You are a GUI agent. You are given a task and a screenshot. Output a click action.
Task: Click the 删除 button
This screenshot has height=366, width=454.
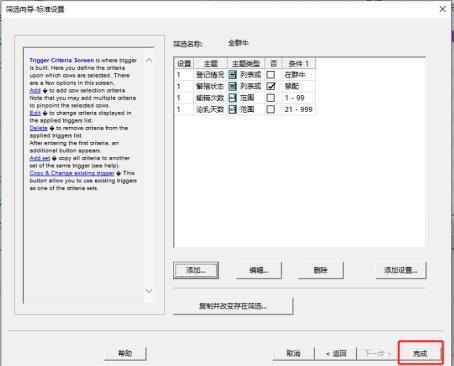321,270
